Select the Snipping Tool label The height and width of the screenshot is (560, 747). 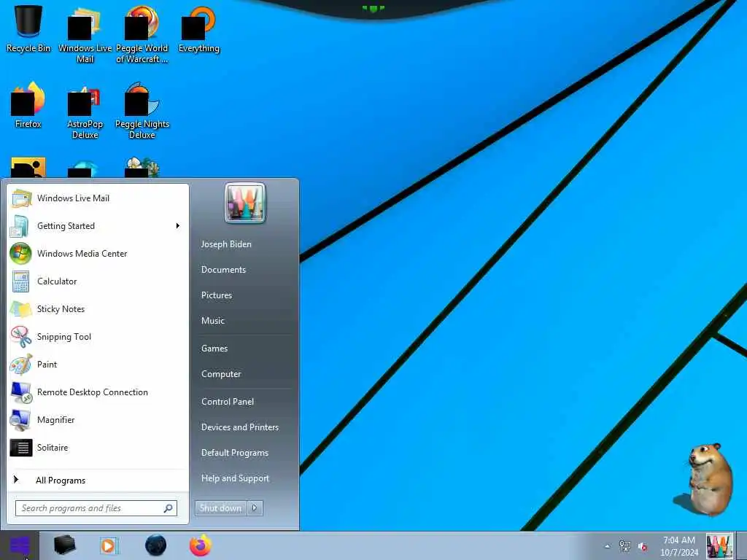(x=64, y=337)
